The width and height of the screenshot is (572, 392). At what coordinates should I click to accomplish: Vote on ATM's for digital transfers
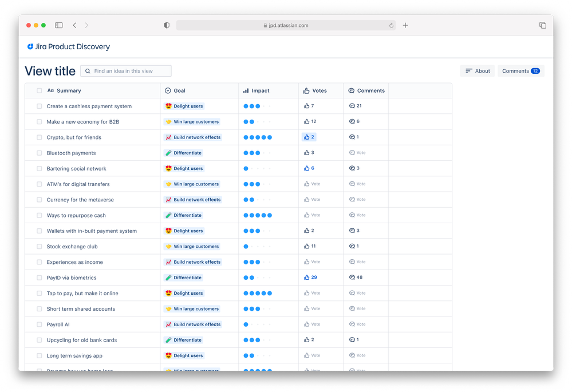312,184
